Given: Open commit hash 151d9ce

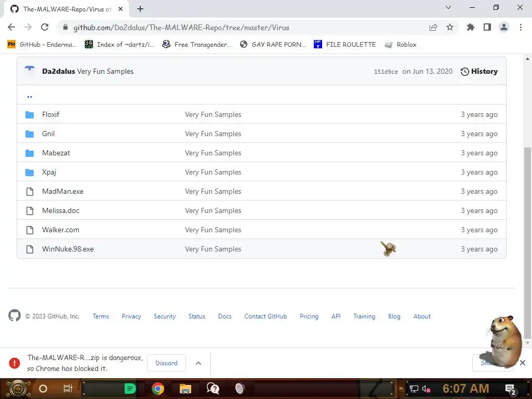Looking at the screenshot, I should pyautogui.click(x=386, y=72).
